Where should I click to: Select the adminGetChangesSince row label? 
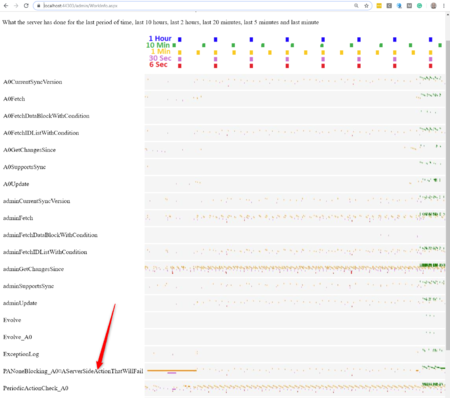click(33, 269)
